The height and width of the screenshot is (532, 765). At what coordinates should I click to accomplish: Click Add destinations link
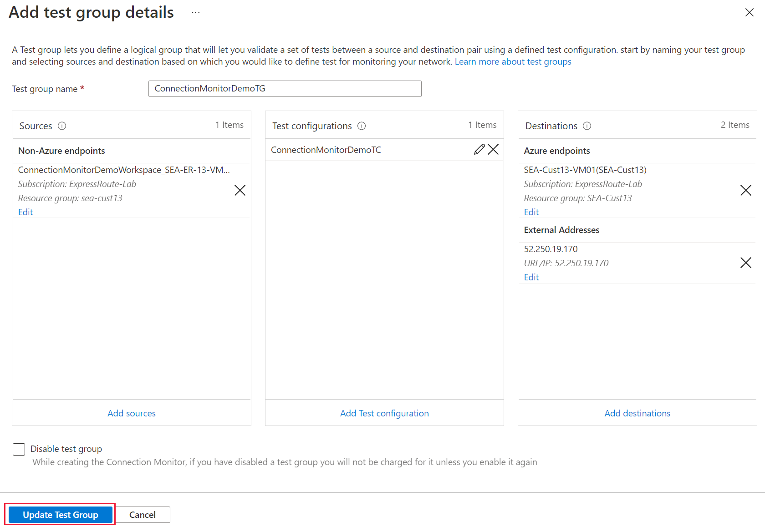click(x=637, y=413)
